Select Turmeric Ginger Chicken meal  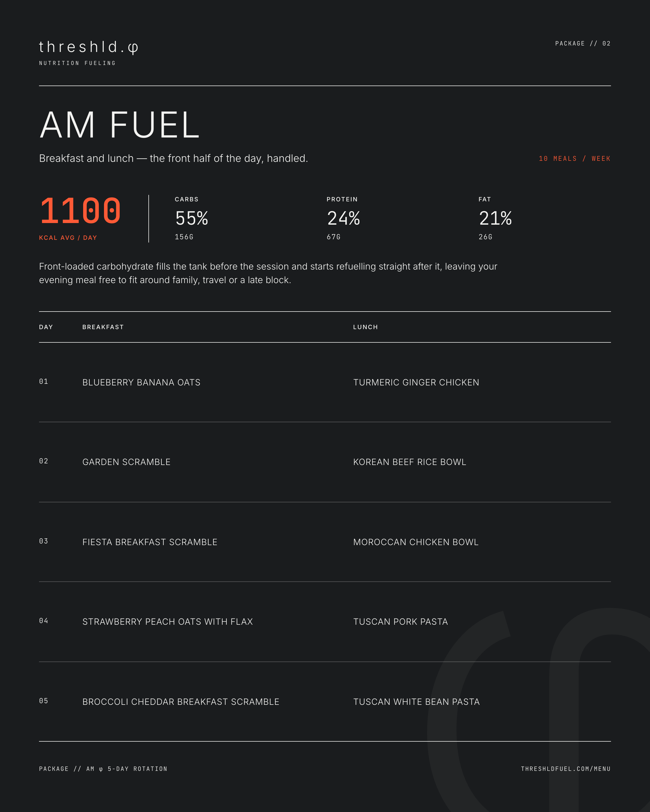click(x=416, y=382)
